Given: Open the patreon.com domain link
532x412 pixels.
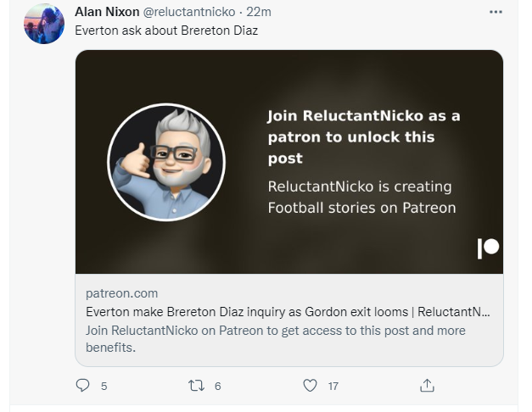Looking at the screenshot, I should [122, 293].
